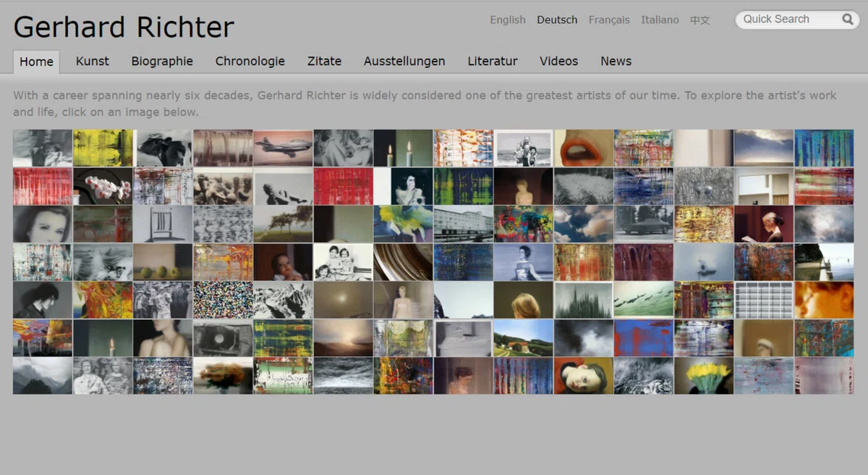
Task: Open the grey cathedral spires thumbnail
Action: [584, 300]
